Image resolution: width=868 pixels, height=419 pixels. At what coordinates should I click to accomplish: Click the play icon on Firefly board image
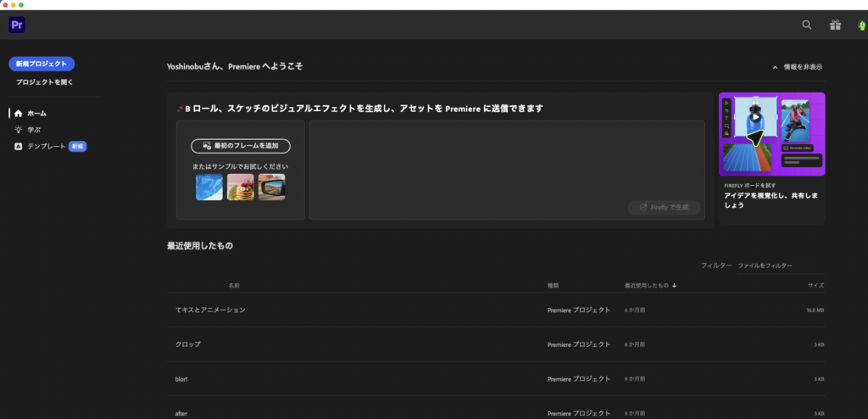(x=755, y=117)
